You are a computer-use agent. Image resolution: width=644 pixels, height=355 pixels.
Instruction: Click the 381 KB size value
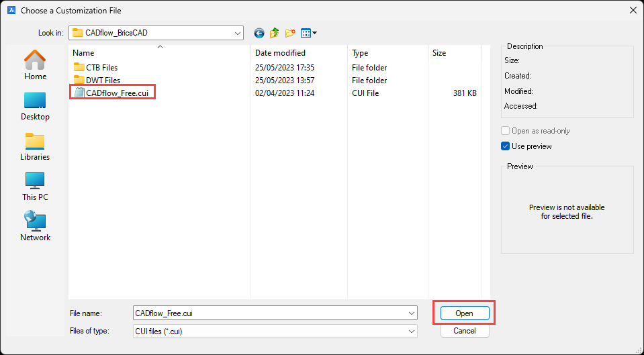[x=465, y=93]
